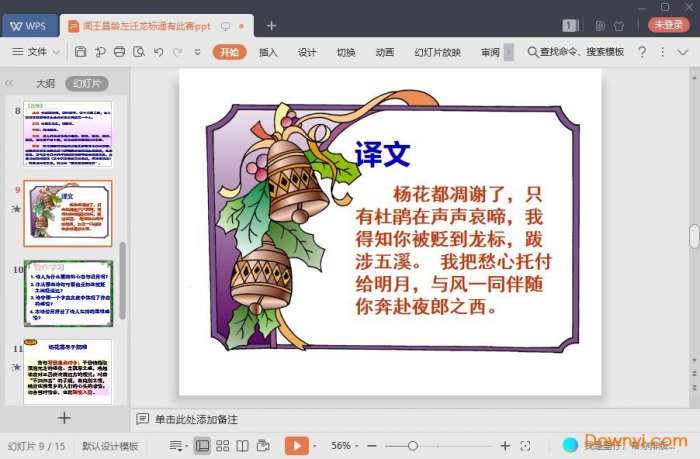Add a new document tab
Screen dimensions: 700x459
(x=271, y=26)
